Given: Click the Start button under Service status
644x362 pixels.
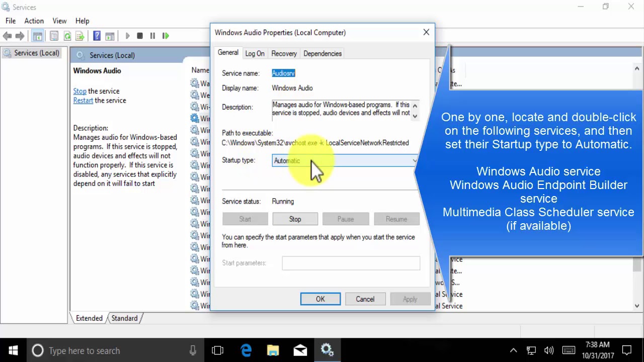Looking at the screenshot, I should 245,219.
